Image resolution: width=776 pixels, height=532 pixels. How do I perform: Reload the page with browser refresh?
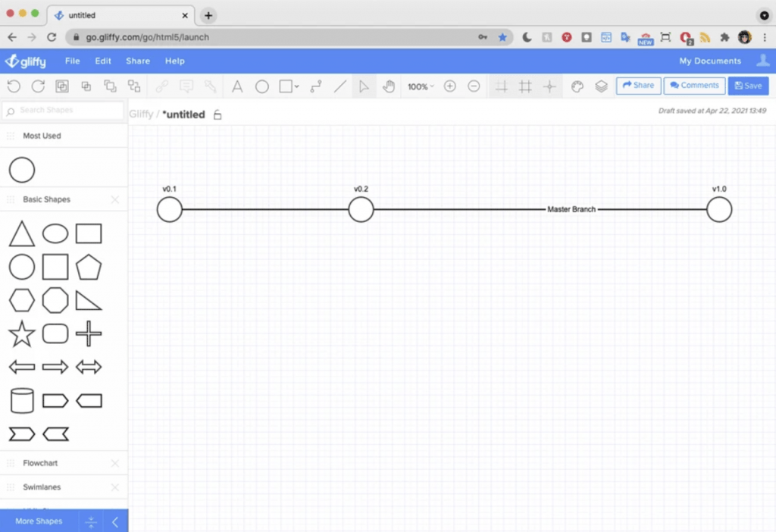(x=52, y=37)
